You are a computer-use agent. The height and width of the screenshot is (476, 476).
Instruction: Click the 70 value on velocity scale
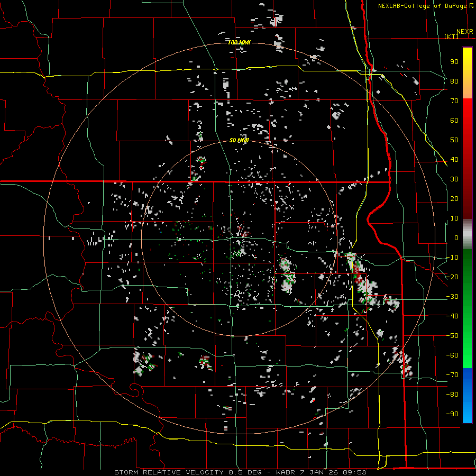(454, 101)
